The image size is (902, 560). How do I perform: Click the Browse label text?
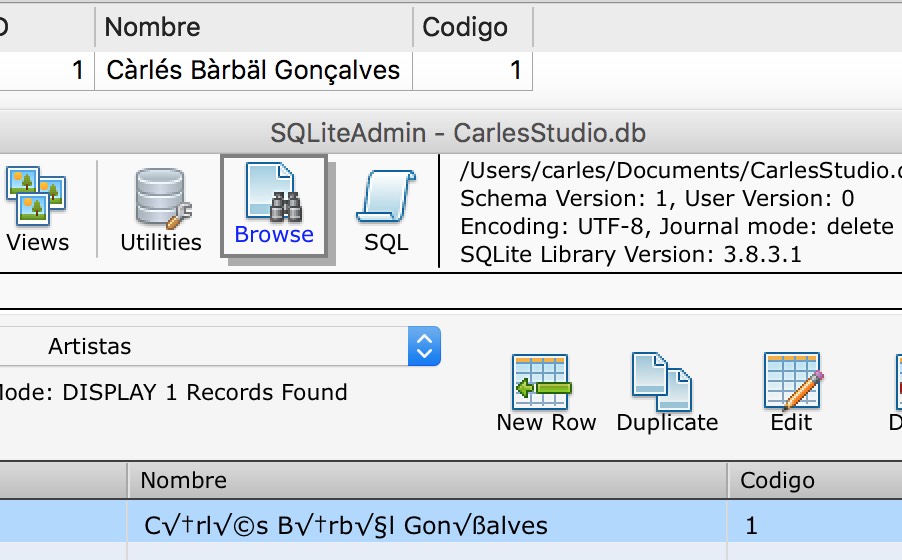tap(274, 234)
